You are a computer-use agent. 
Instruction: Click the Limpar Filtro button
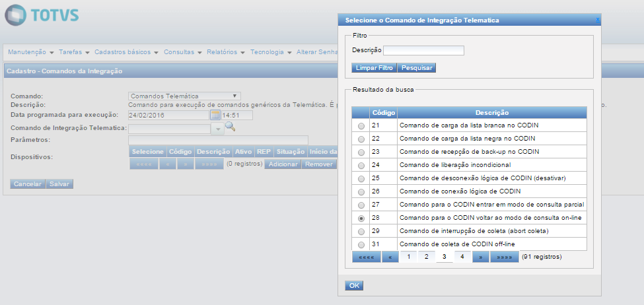point(374,68)
